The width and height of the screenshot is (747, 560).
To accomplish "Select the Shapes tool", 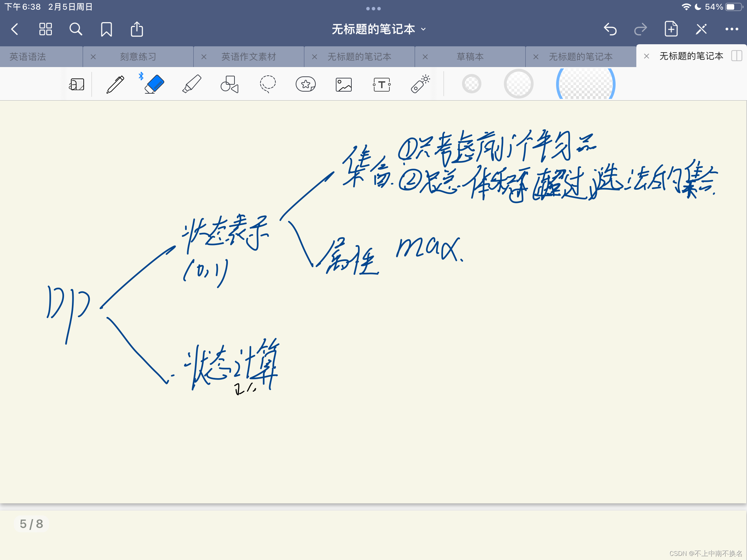I will (x=230, y=84).
